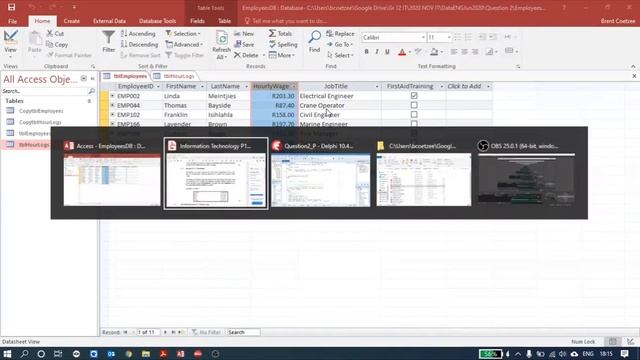Collapse the Tables group in navigation pane

click(x=89, y=101)
